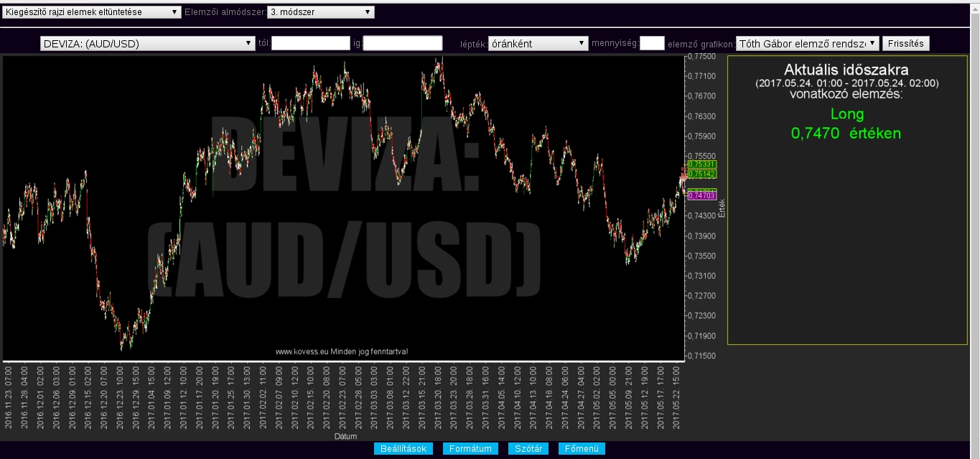
Task: Focus the 'ig' end date field
Action: pos(403,44)
